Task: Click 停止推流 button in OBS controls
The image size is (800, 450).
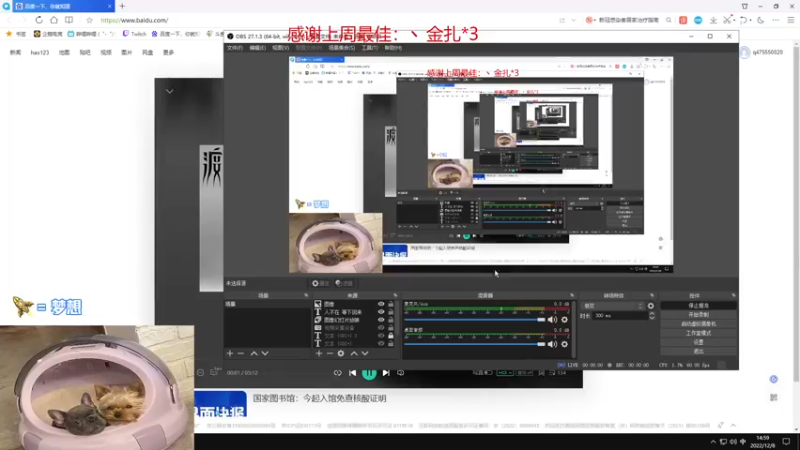Action: [x=698, y=306]
